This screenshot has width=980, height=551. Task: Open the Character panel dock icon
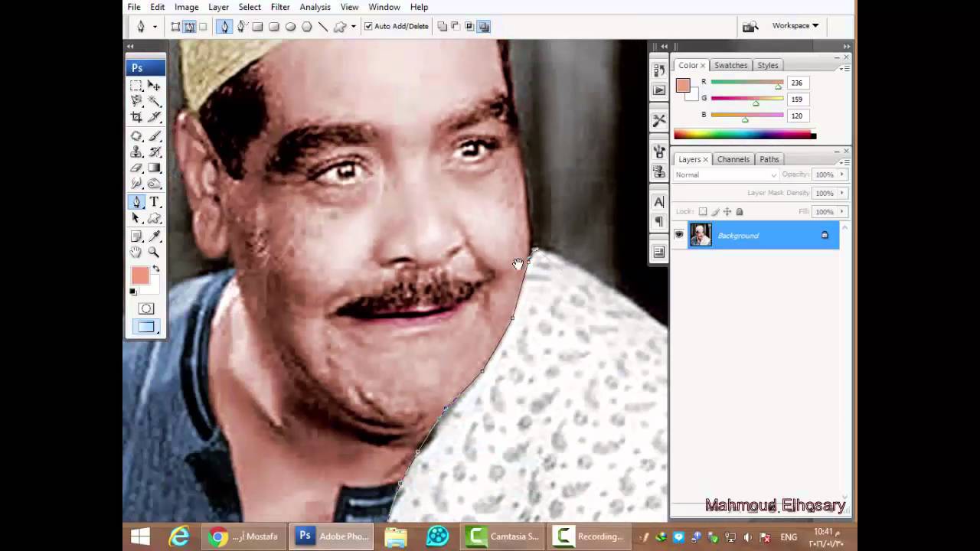click(x=659, y=202)
